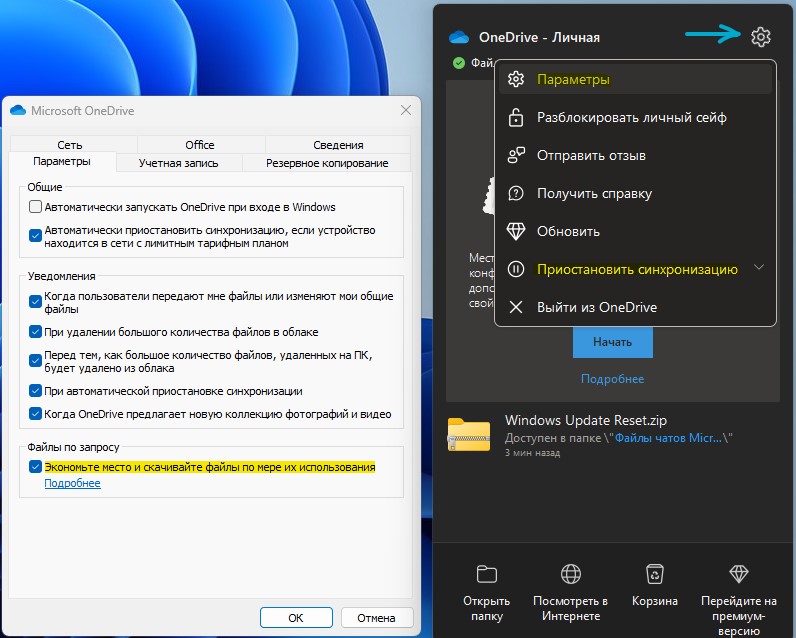This screenshot has height=638, width=796.
Task: Click the question mark help icon
Action: (x=516, y=193)
